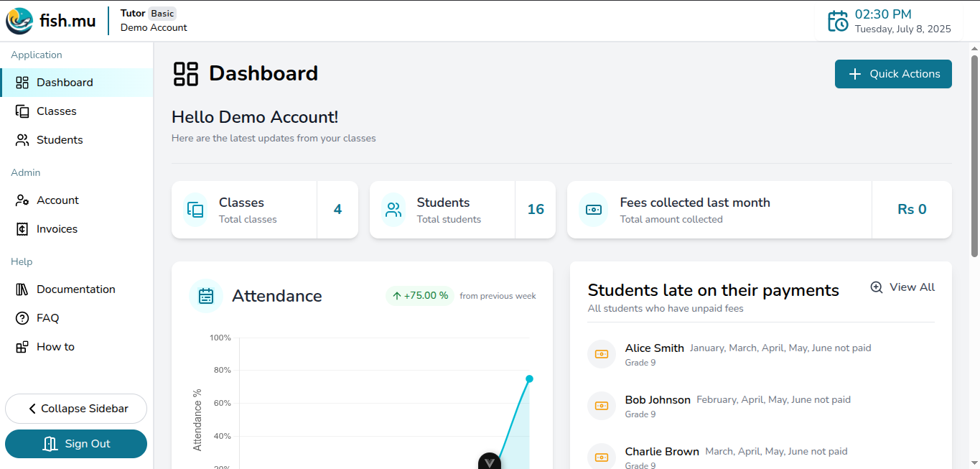
Task: Click the Students people icon in sidebar
Action: (x=22, y=140)
